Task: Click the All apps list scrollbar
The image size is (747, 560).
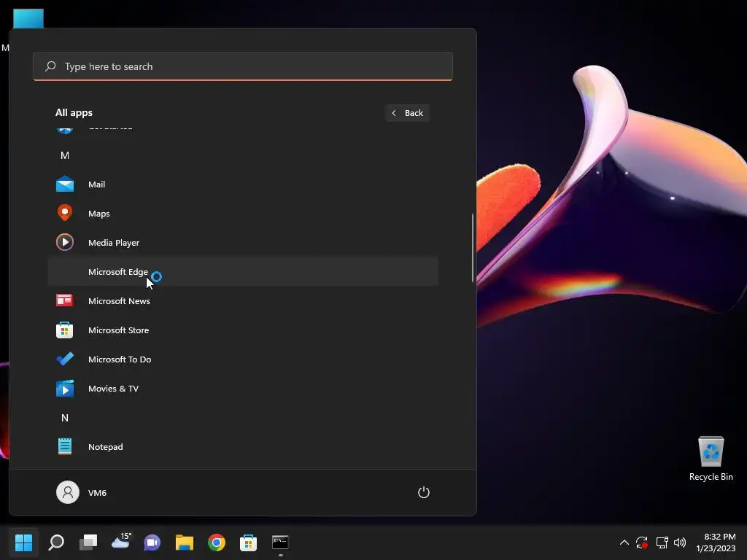Action: tap(473, 248)
